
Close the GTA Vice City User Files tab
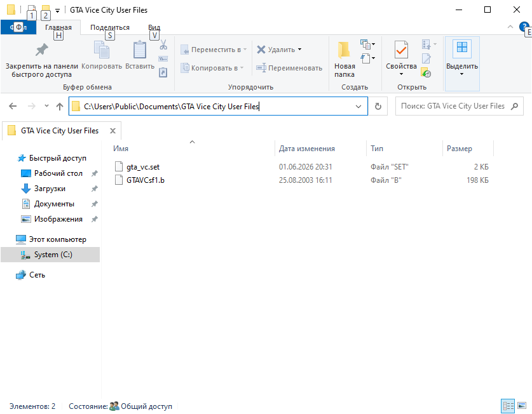click(113, 131)
